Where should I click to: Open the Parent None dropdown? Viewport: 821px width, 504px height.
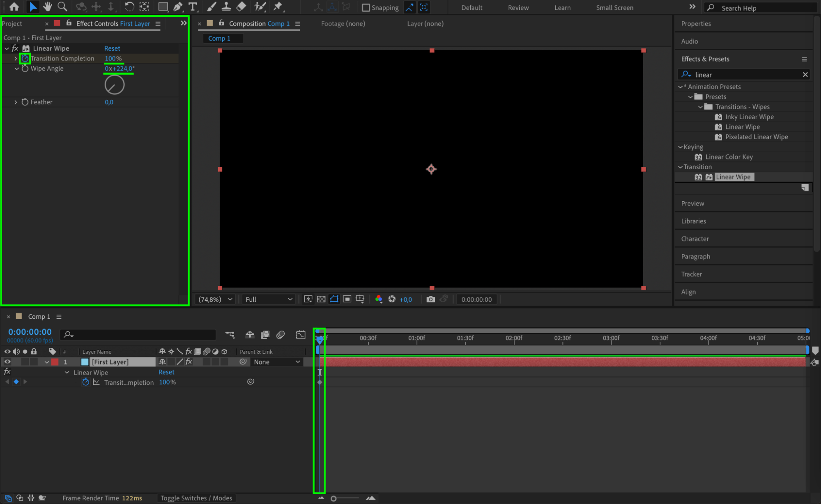[276, 362]
